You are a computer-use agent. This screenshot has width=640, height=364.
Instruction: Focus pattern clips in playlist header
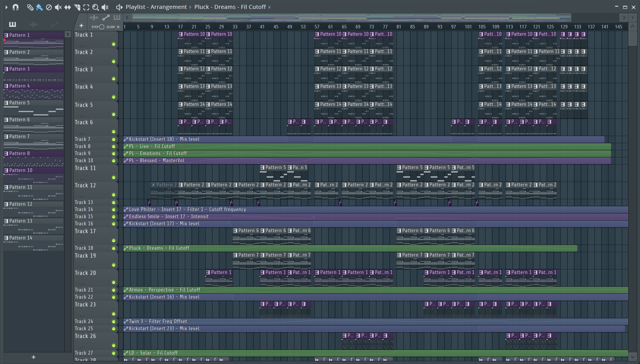click(117, 18)
